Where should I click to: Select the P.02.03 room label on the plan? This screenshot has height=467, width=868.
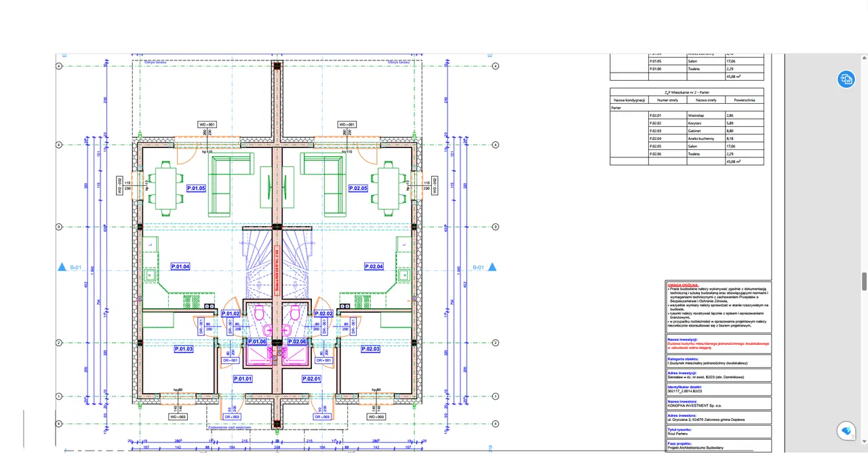370,349
